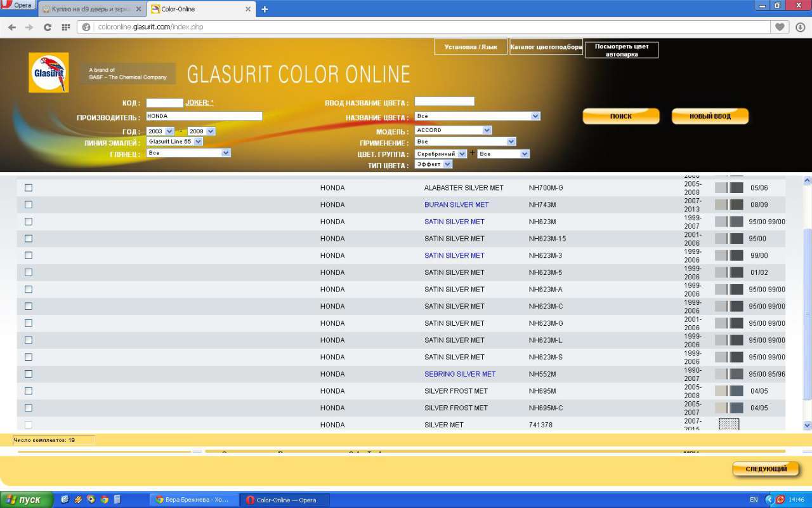
Task: Check the box for BURAN SILVER MET row
Action: [29, 204]
